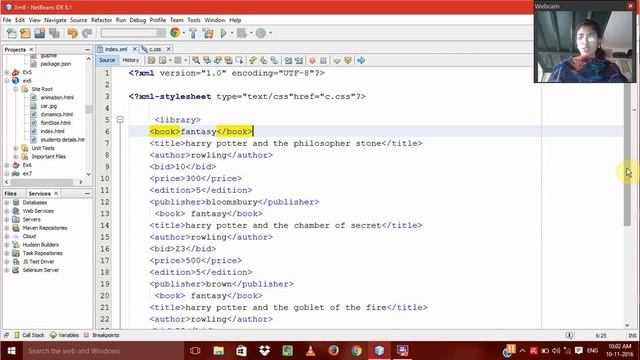640x360 pixels.
Task: Switch to the Files panel tab
Action: [x=11, y=193]
